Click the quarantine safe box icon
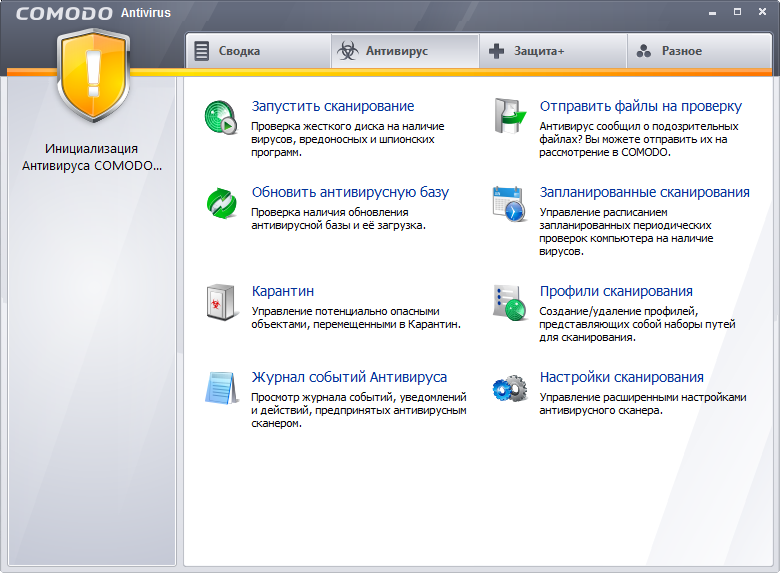The width and height of the screenshot is (780, 573). click(x=220, y=302)
